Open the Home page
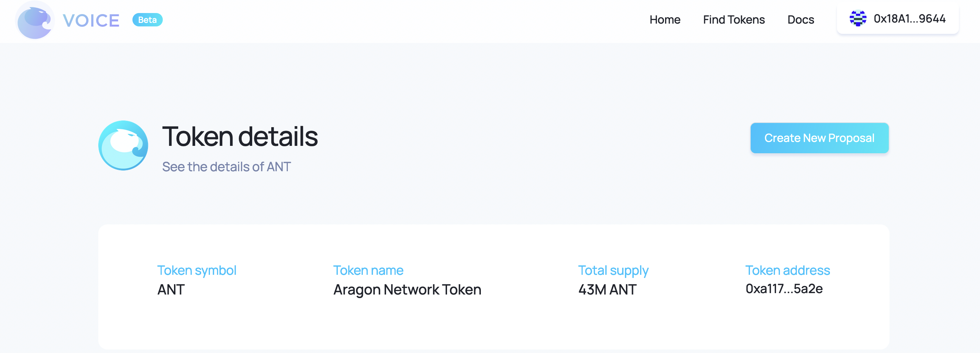The image size is (980, 353). click(x=665, y=20)
